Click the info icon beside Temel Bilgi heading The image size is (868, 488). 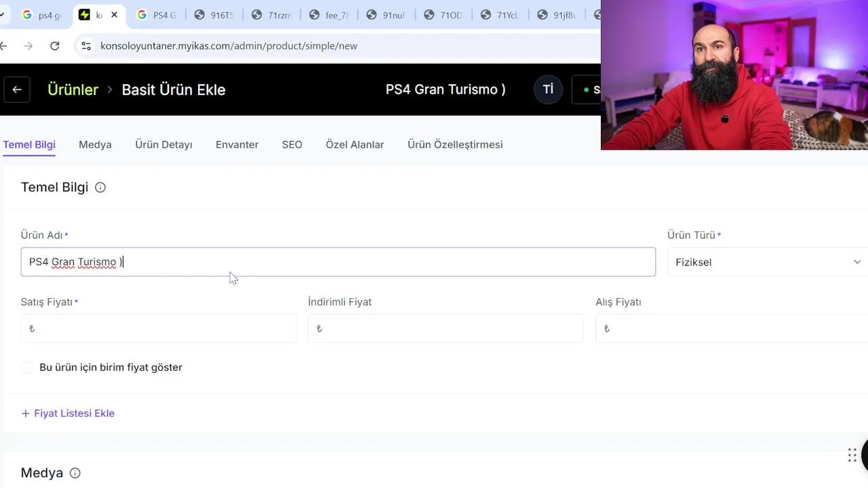(100, 188)
